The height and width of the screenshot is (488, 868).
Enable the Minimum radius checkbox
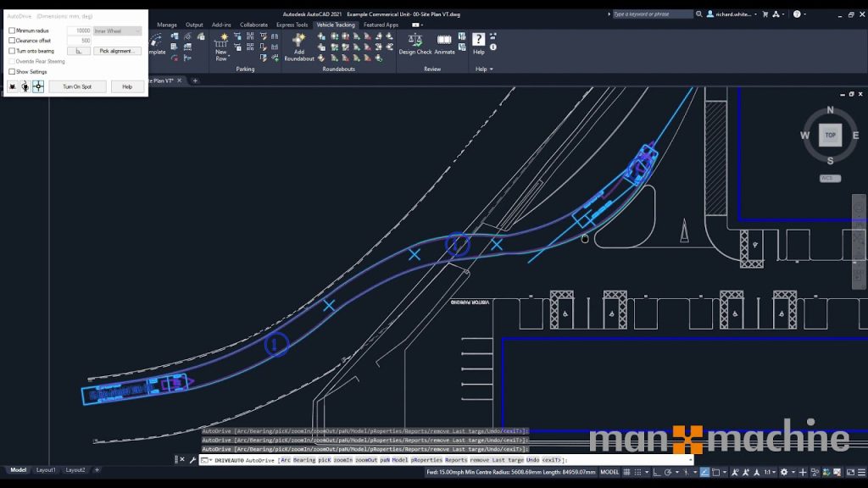[x=12, y=30]
